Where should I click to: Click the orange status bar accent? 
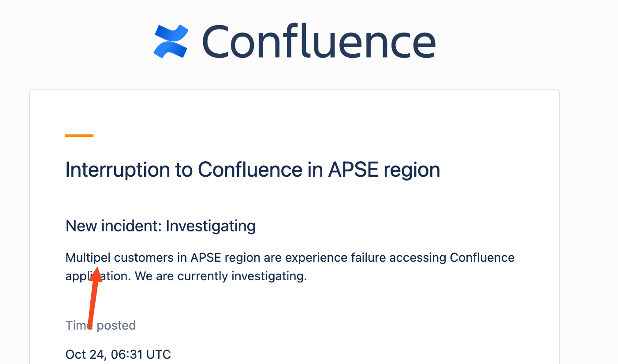coord(79,136)
